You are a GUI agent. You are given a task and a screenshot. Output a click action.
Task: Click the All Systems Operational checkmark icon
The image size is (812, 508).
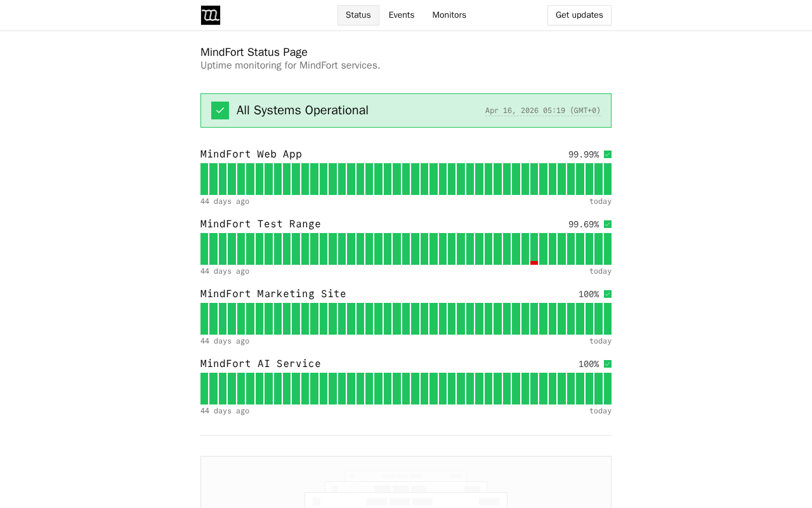pos(220,110)
